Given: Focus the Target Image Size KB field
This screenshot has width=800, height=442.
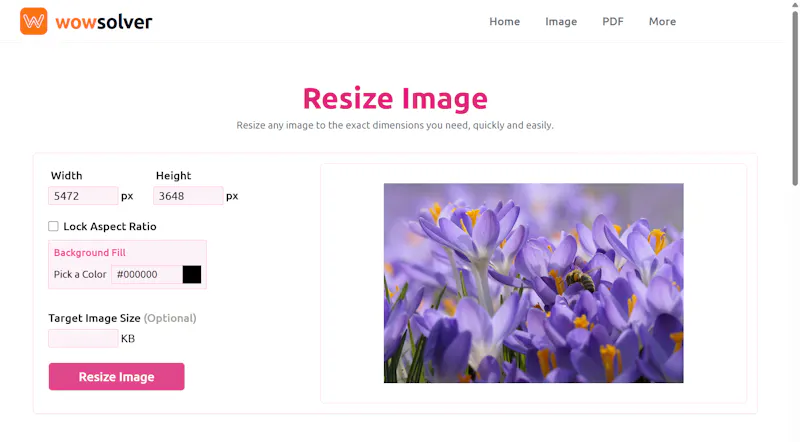Looking at the screenshot, I should click(x=83, y=338).
